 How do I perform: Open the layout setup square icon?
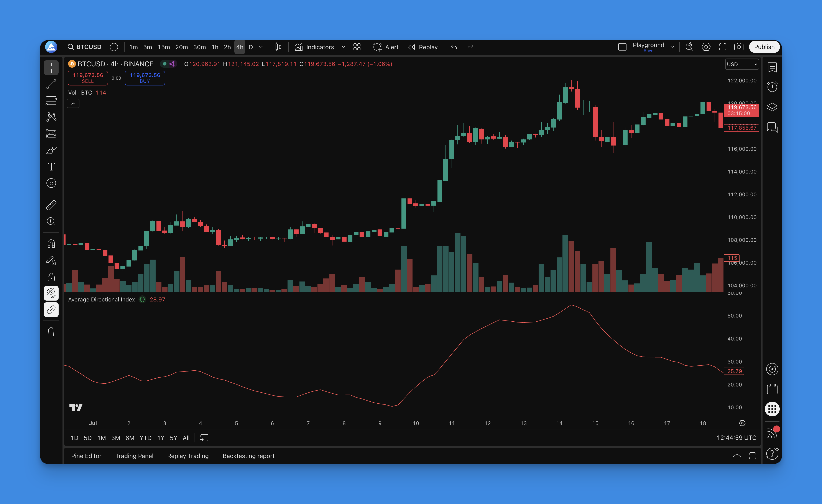click(622, 47)
